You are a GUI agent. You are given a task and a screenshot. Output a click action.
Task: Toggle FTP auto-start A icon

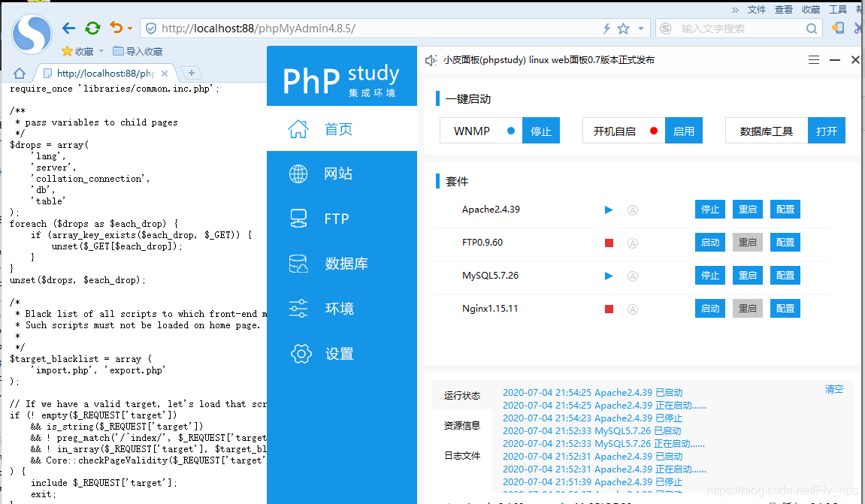633,243
